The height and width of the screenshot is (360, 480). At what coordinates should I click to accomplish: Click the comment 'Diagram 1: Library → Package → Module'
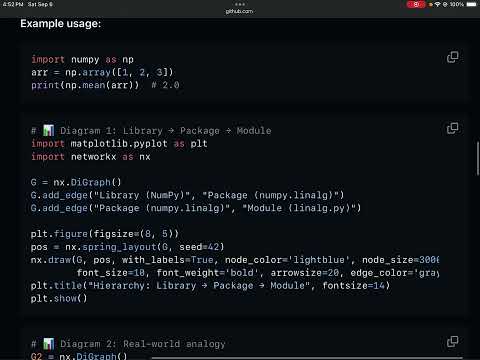[x=151, y=131]
